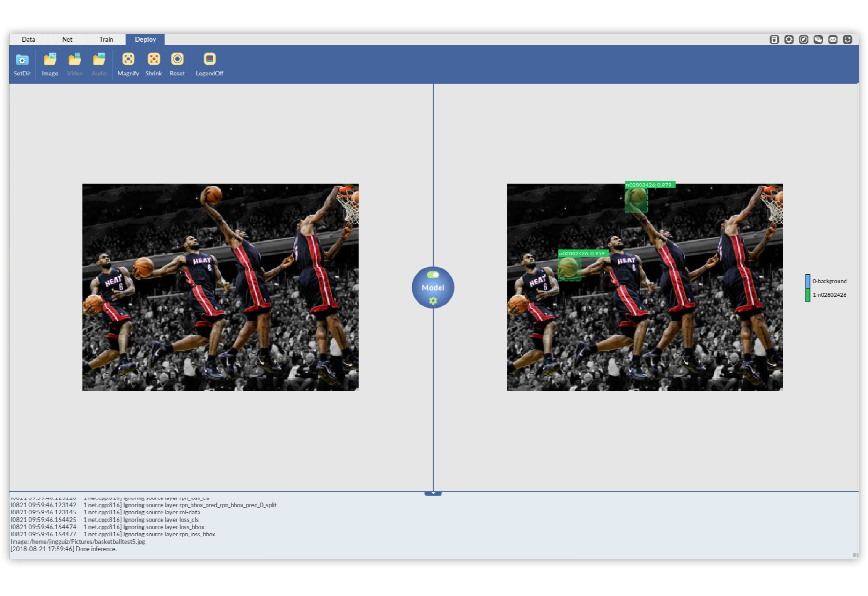Collapse the log panel with down arrow
Viewport: 868px width, 596px height.
point(433,493)
